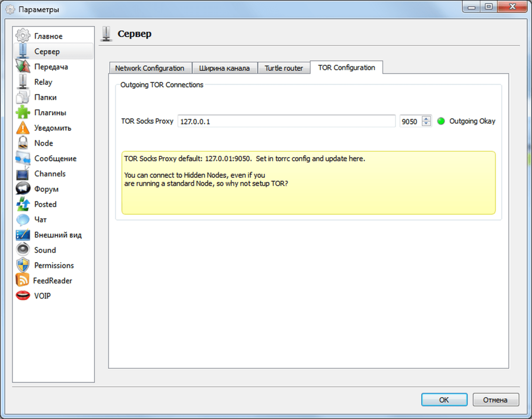Screen dimensions: 532x419
Task: Open the Relay settings icon
Action: tap(23, 82)
